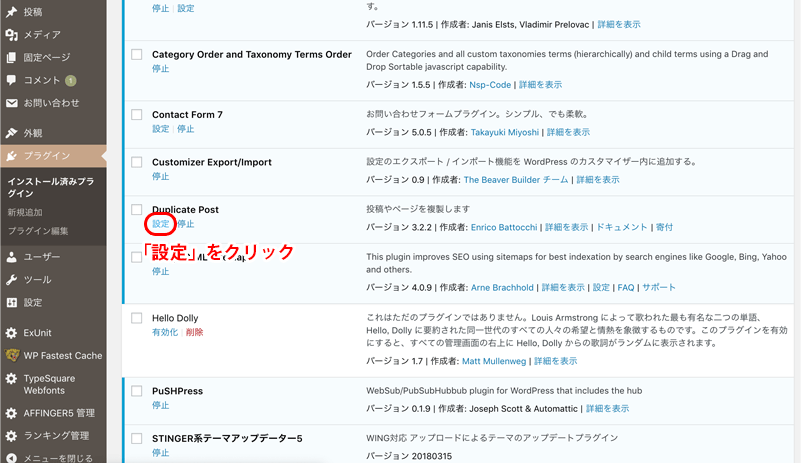Image resolution: width=801 pixels, height=463 pixels.
Task: Click the gear icon for ランキング管理
Action: 11,436
